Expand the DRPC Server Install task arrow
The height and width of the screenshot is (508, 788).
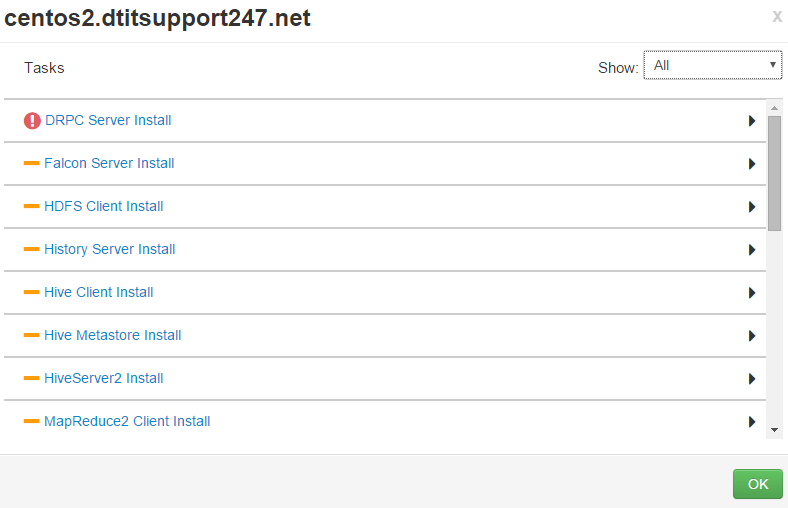coord(751,121)
